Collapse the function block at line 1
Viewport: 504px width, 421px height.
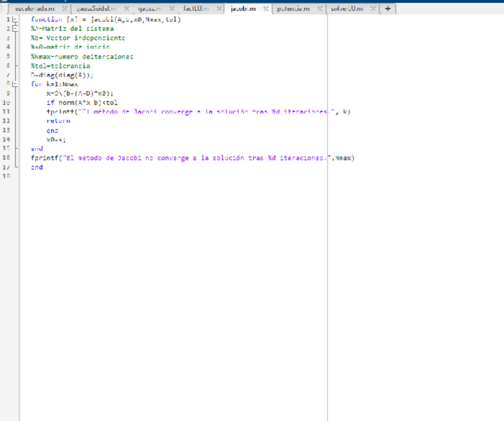15,20
